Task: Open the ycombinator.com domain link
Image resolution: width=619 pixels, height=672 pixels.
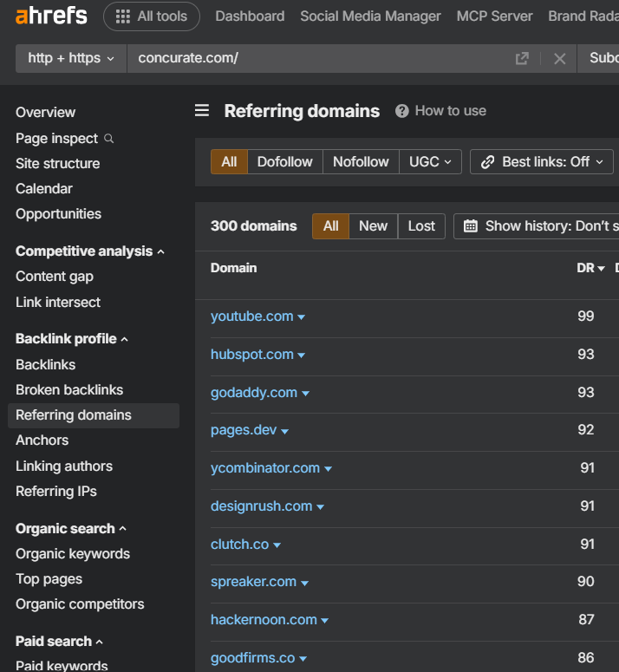Action: [264, 468]
